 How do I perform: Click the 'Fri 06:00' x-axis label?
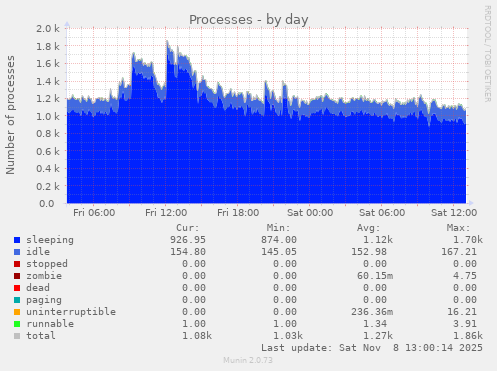pyautogui.click(x=94, y=213)
